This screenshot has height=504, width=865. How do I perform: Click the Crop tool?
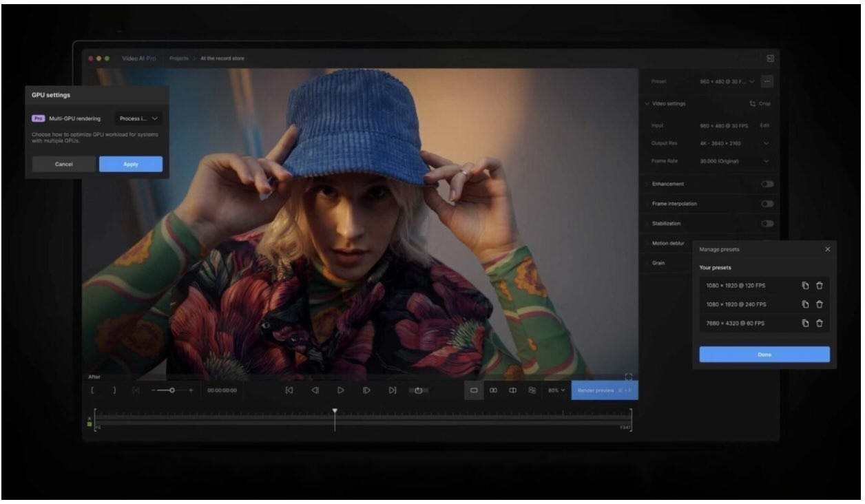tap(760, 104)
